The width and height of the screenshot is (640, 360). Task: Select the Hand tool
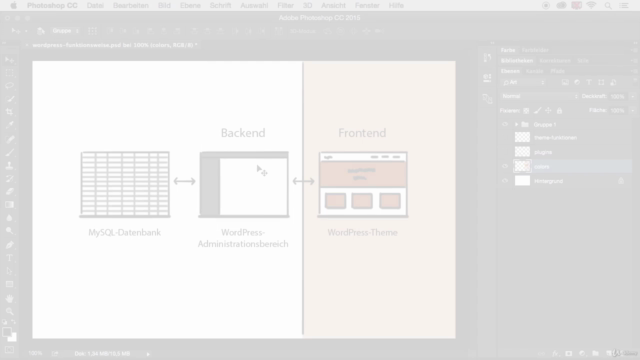coord(9,299)
